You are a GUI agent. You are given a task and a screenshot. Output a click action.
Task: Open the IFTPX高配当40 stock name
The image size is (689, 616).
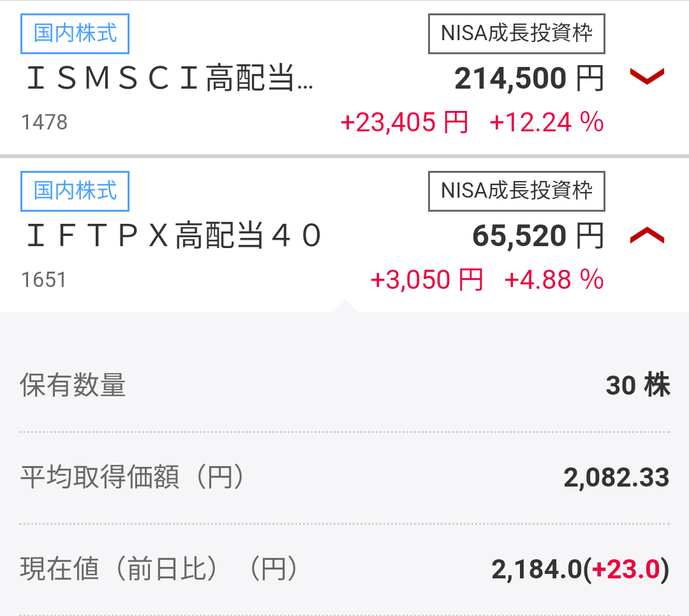click(x=174, y=237)
